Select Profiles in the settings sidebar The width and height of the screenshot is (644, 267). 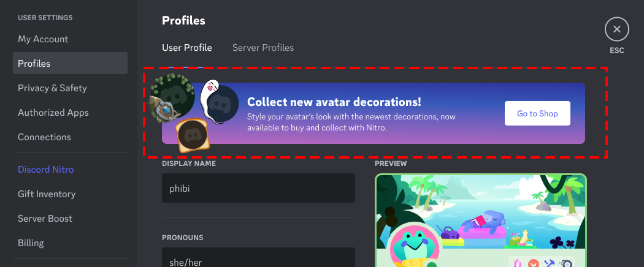click(71, 63)
